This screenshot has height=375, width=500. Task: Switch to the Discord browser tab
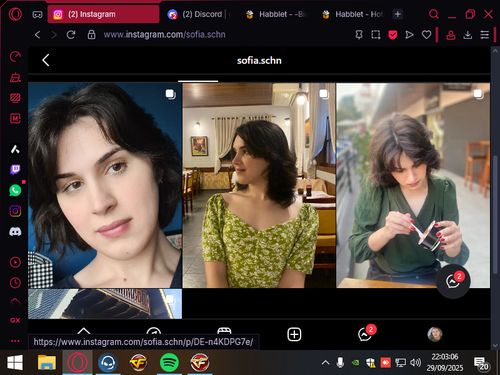click(199, 14)
